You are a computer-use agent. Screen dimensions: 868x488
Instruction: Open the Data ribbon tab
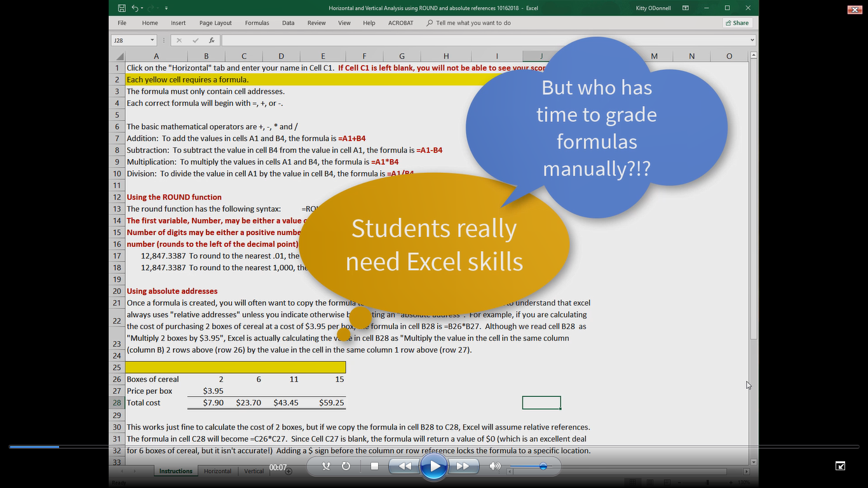click(288, 23)
